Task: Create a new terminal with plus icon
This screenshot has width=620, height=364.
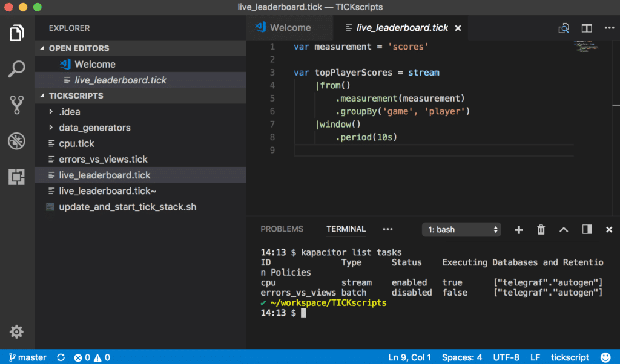Action: coord(518,230)
